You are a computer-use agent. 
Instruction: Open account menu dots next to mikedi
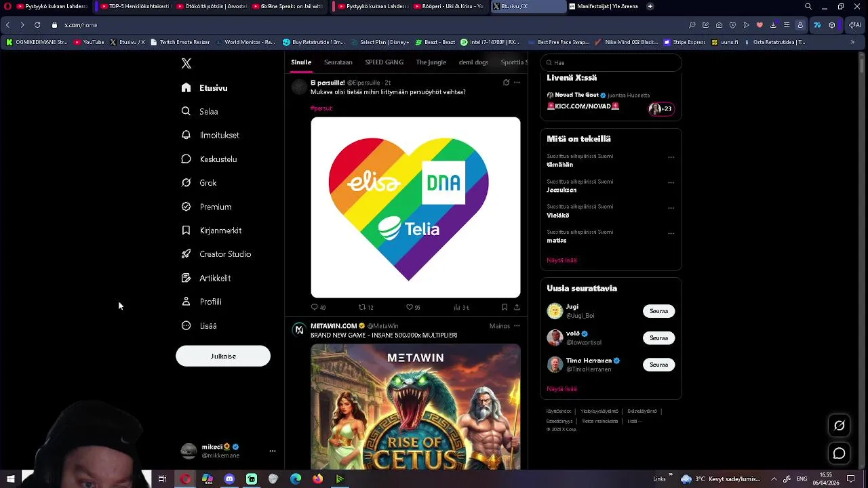coord(273,451)
